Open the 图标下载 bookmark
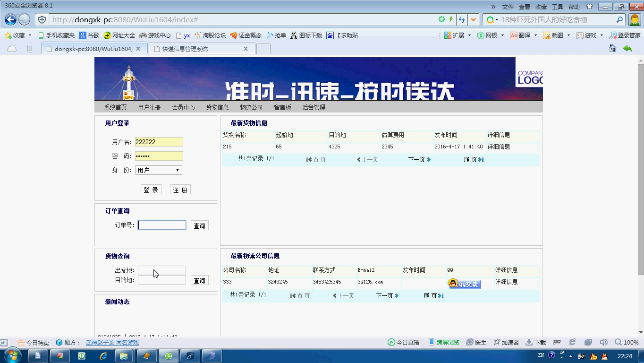This screenshot has width=644, height=363. (306, 35)
